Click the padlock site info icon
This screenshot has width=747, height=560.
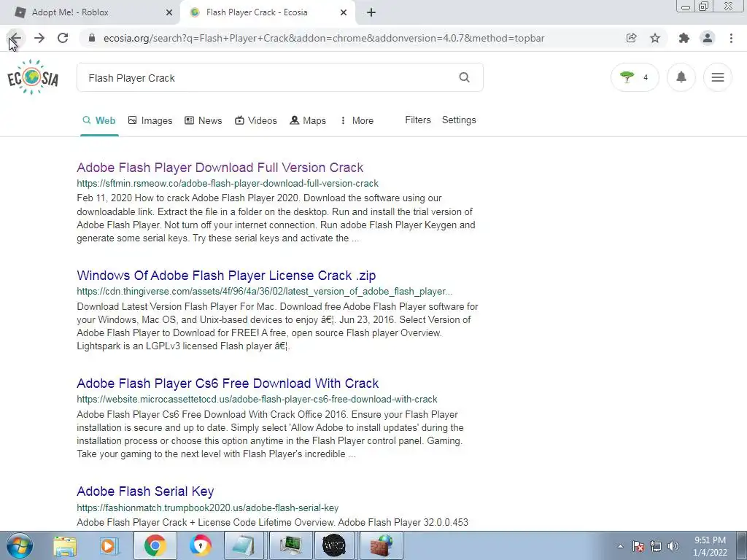coord(92,38)
